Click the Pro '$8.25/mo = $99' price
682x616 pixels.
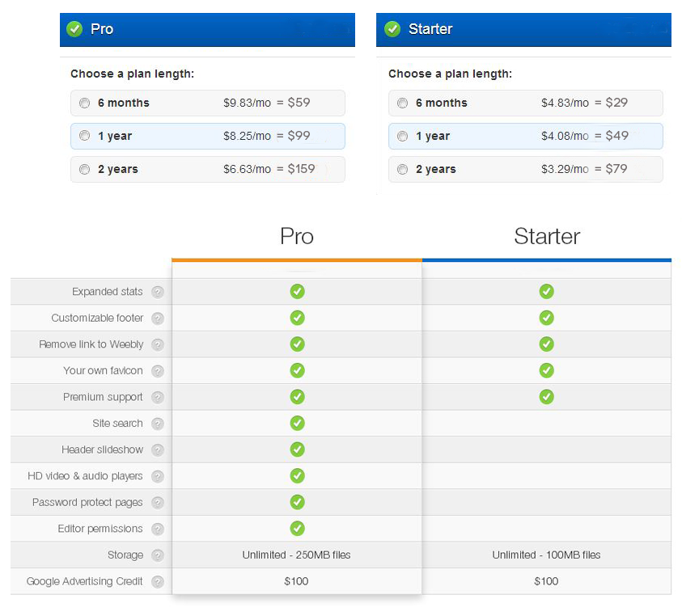(267, 136)
